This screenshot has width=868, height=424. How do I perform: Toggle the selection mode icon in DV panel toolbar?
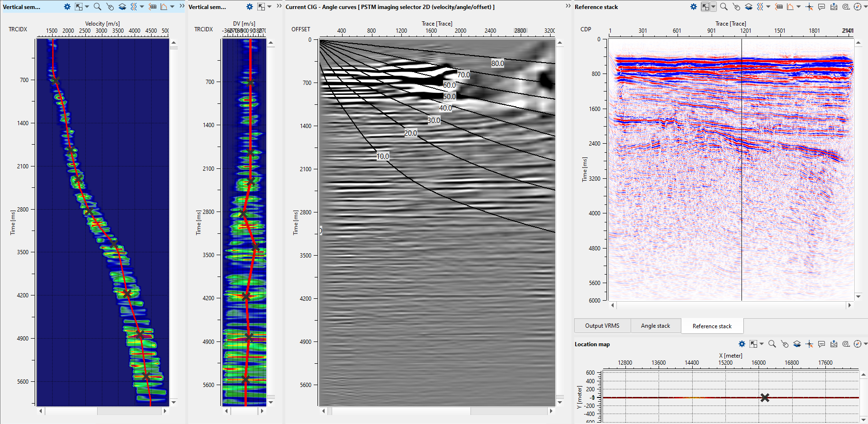pos(261,7)
